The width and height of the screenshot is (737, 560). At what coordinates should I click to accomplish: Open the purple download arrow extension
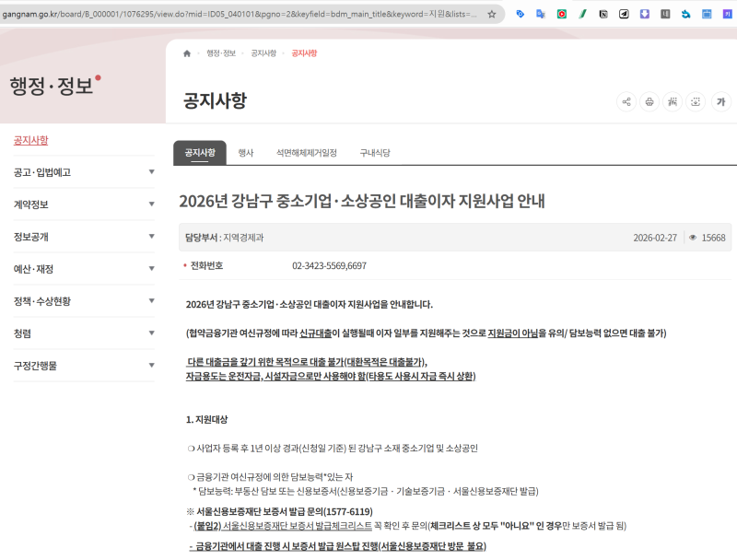click(644, 14)
